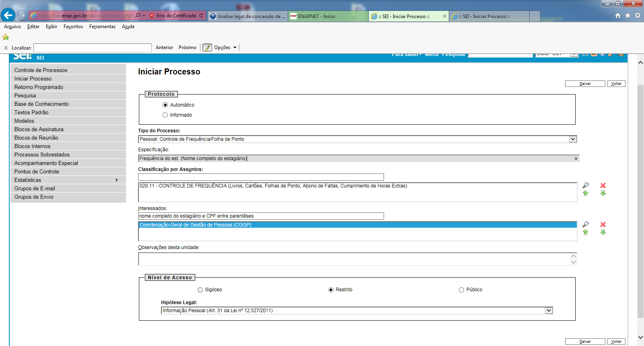Remove selected interessado with the red X
644x346 pixels.
coord(603,224)
